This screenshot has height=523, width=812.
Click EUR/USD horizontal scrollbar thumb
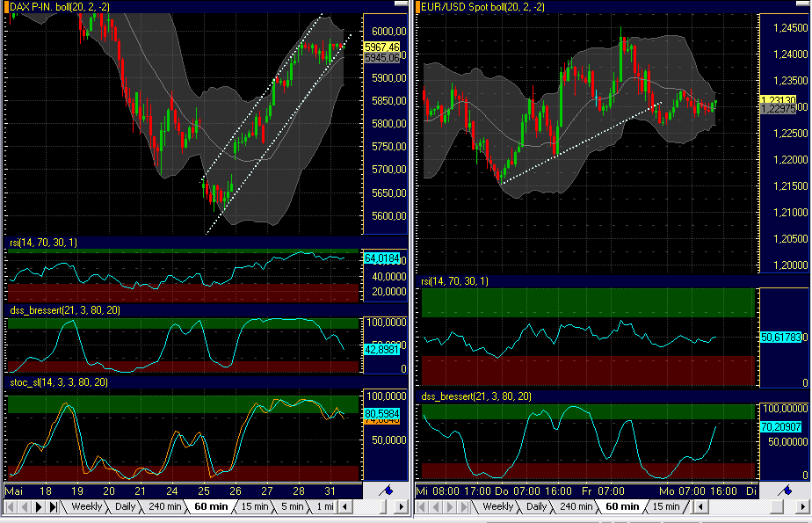777,507
